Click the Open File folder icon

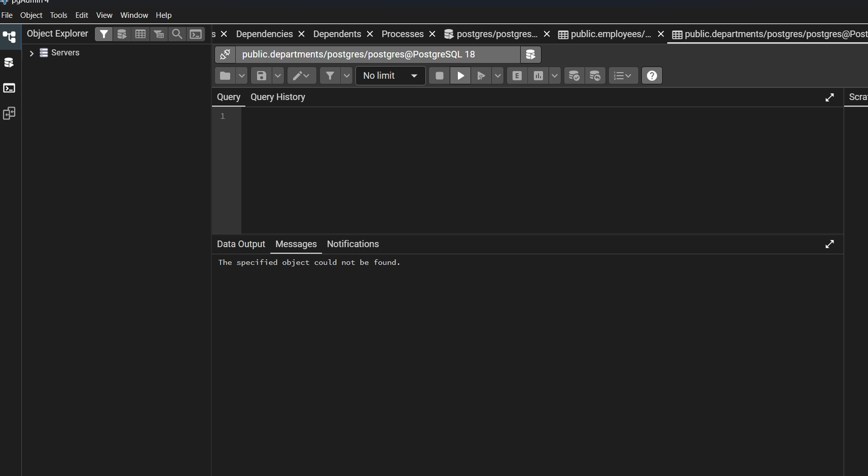225,75
